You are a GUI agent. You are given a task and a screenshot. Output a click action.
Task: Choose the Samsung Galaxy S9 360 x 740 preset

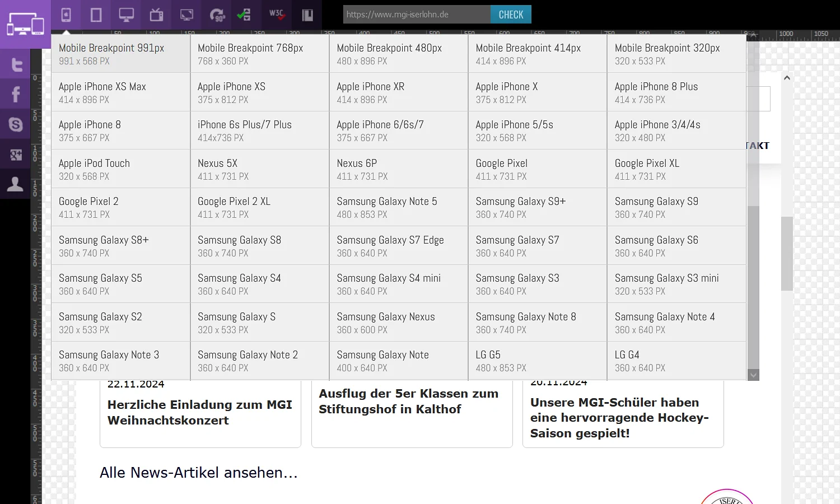676,207
